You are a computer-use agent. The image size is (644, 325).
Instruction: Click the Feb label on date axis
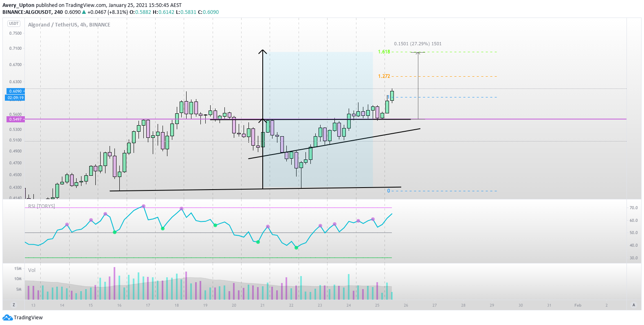pos(578,305)
